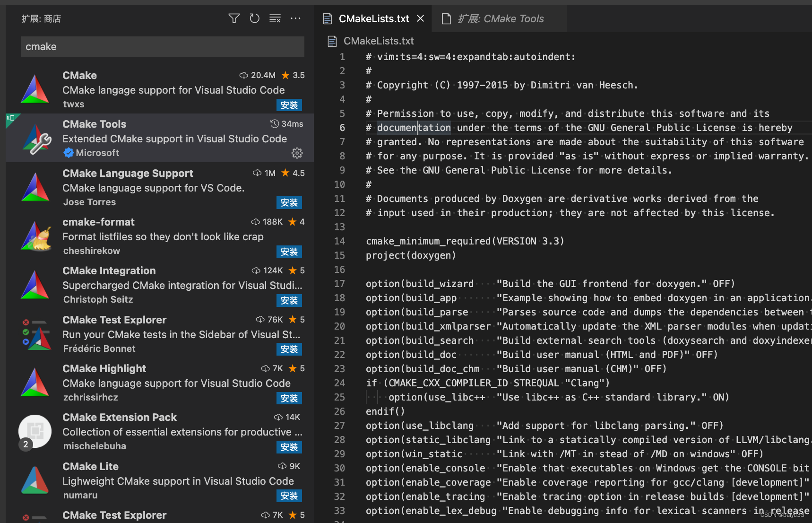Click the zchrissirhcz publisher name
Image resolution: width=812 pixels, height=523 pixels.
pyautogui.click(x=91, y=397)
